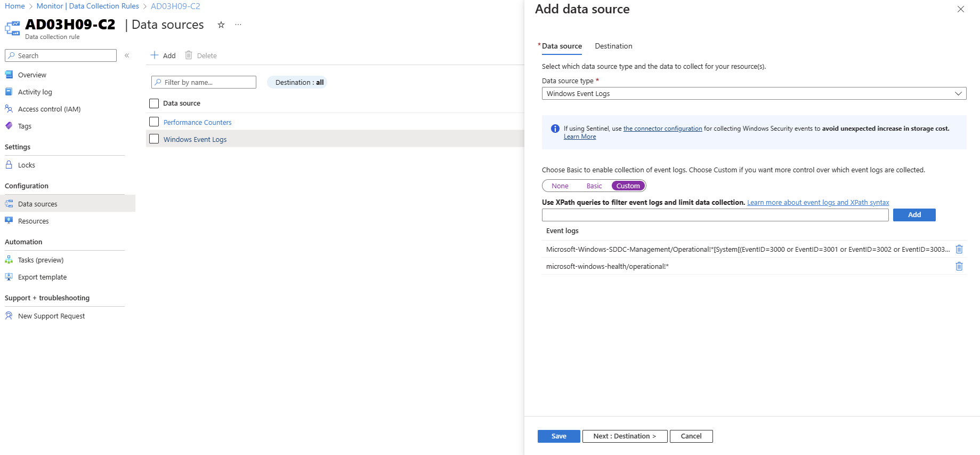This screenshot has width=980, height=455.
Task: Click the Resources icon in sidebar
Action: click(x=9, y=221)
